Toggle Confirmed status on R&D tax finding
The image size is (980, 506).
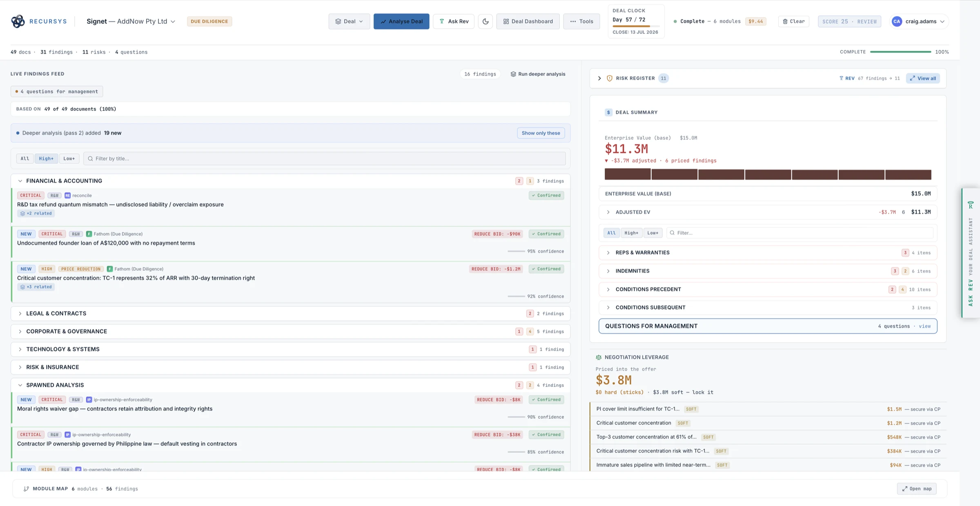click(x=546, y=196)
